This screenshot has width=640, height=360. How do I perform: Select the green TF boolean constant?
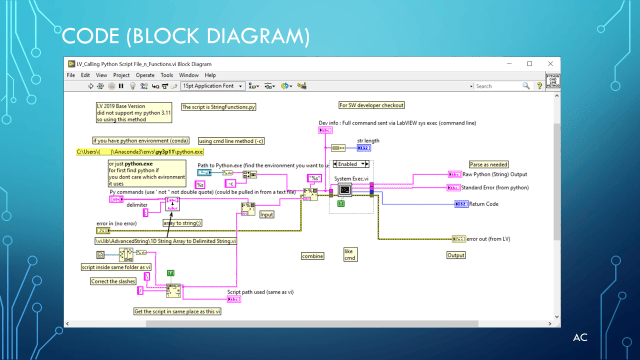(171, 273)
